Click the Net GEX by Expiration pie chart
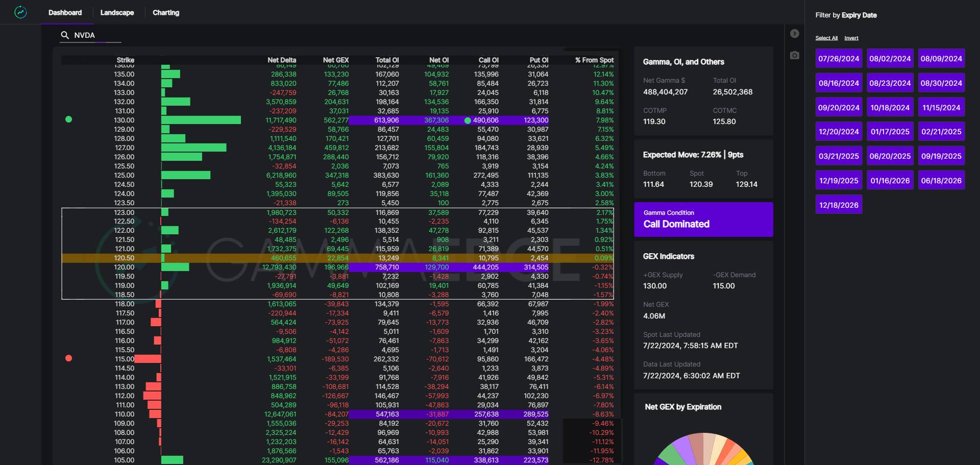The height and width of the screenshot is (465, 980). pos(703,449)
